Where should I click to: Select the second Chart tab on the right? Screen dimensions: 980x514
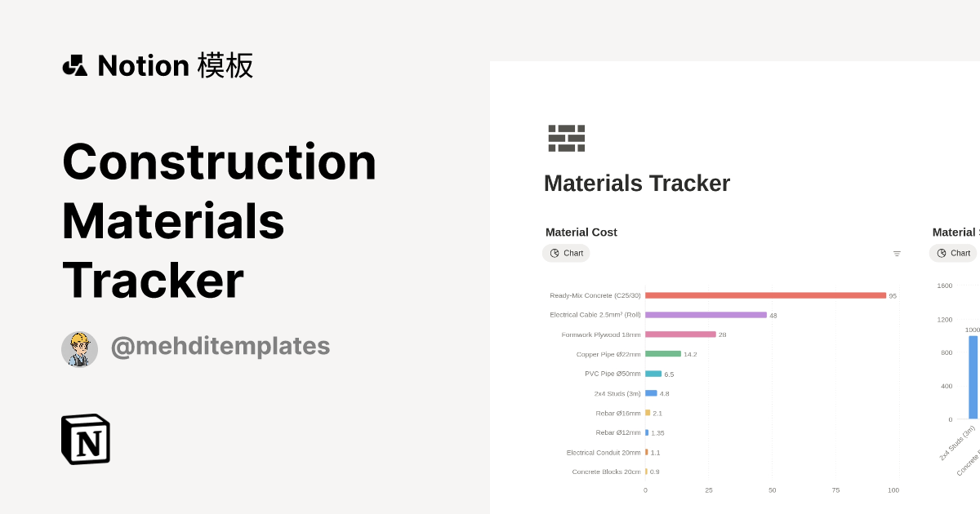pos(953,253)
